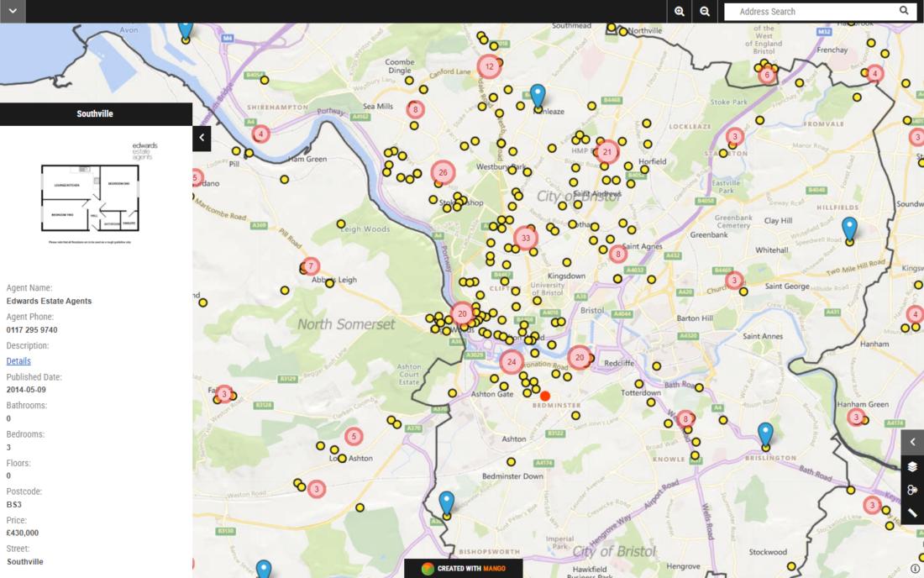Zoom out with the minus magnifier icon

(704, 12)
